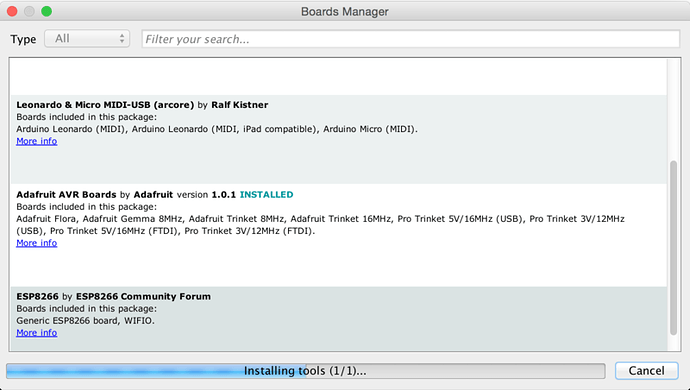Click the Type combo box stepper arrows
The width and height of the screenshot is (690, 390).
[x=122, y=39]
